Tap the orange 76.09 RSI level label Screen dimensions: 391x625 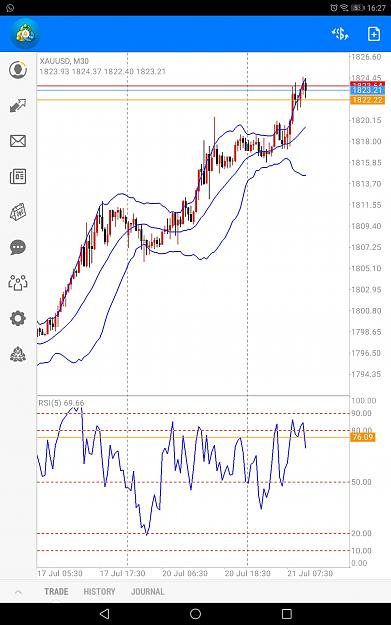[x=363, y=437]
